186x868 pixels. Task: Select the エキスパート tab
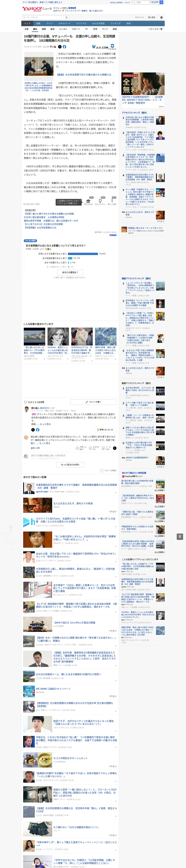tap(64, 24)
